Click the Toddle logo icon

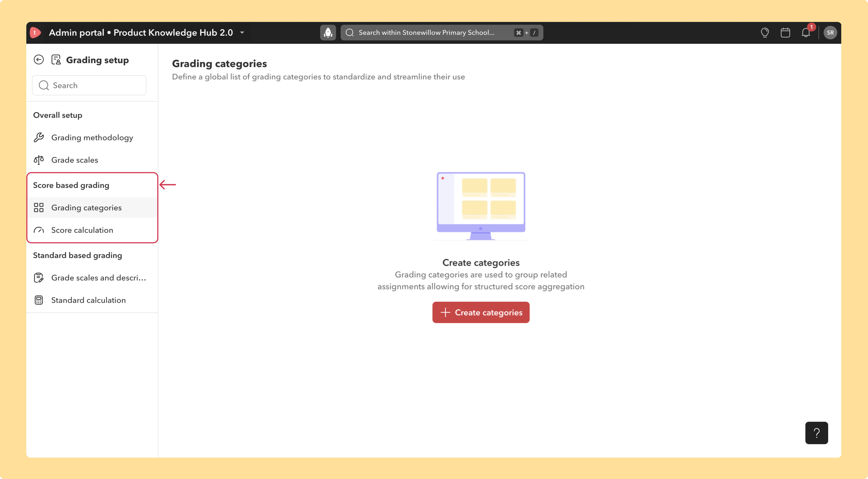pyautogui.click(x=35, y=33)
